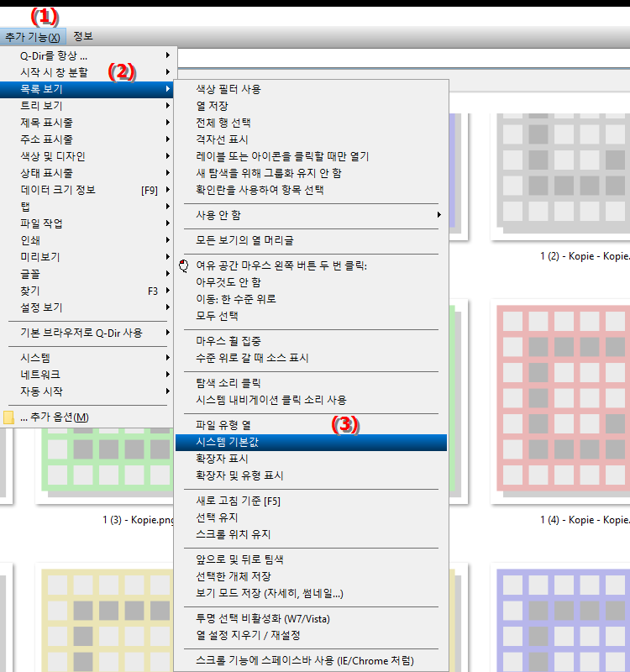
Task: Click the mouse icon beside 여유 공간 entry
Action: [x=184, y=266]
